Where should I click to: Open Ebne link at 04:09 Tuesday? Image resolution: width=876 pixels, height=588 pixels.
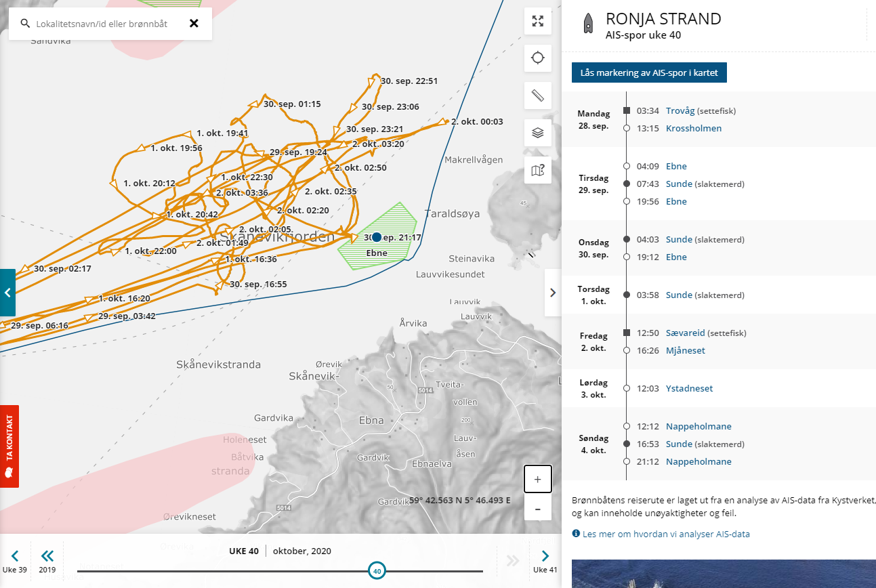click(676, 166)
